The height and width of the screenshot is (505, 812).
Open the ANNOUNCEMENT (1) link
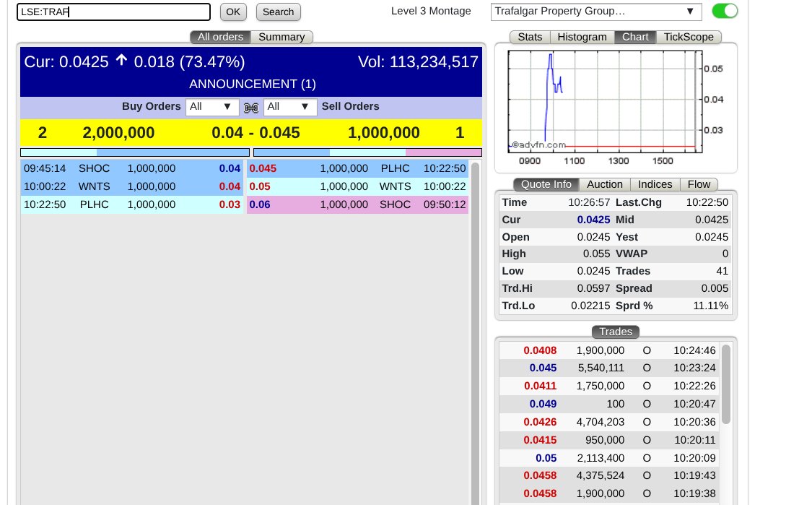252,84
